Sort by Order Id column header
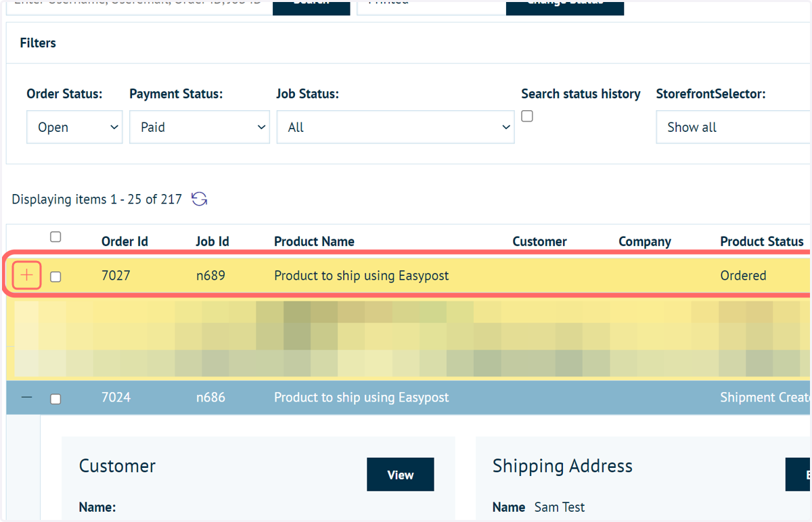 (125, 241)
